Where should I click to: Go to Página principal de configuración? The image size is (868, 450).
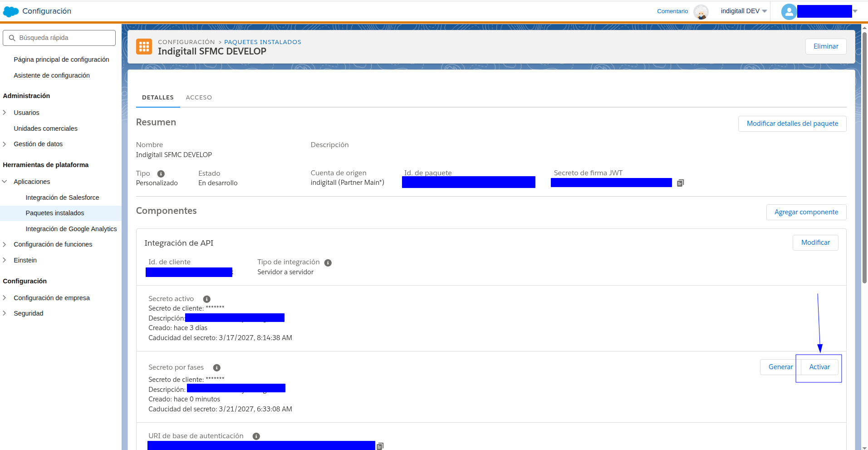[61, 59]
